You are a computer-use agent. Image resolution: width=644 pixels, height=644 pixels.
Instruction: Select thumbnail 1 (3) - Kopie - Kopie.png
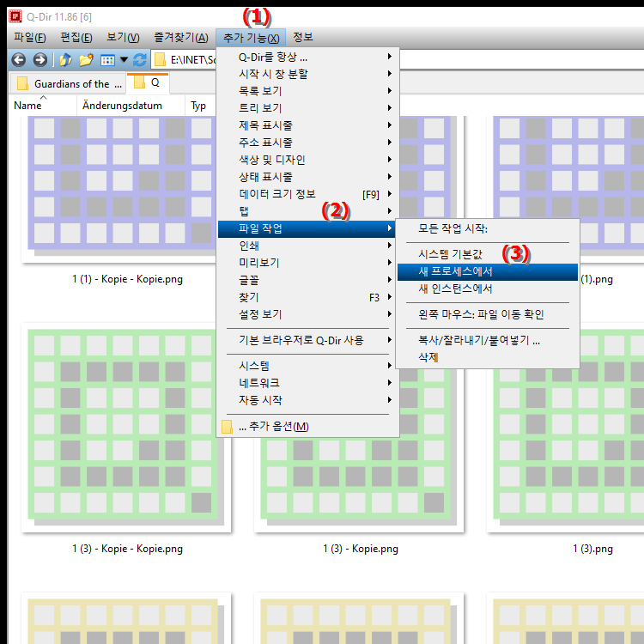(x=127, y=429)
